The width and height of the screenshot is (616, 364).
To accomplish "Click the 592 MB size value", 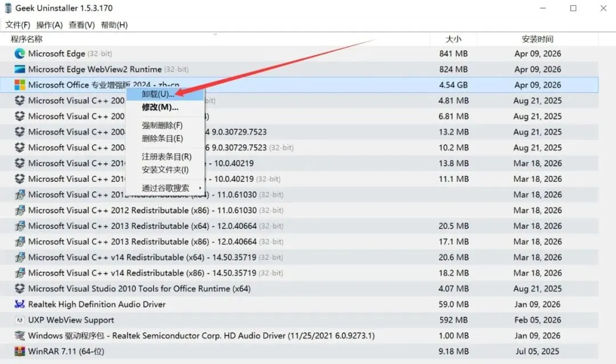I will tap(453, 320).
